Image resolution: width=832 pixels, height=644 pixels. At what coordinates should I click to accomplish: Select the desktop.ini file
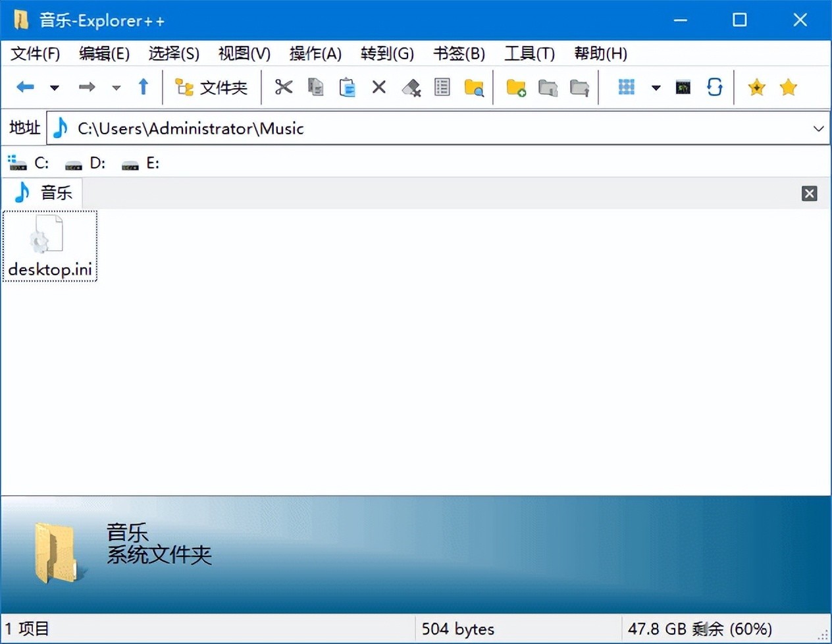[50, 246]
